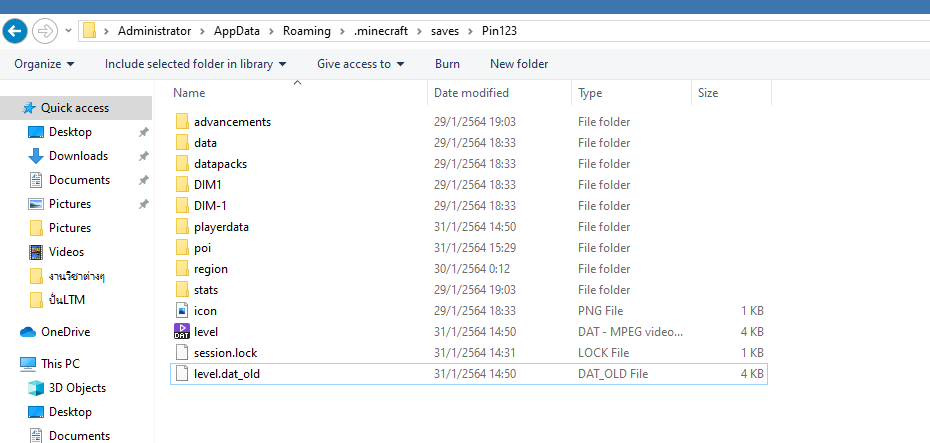Image resolution: width=930 pixels, height=443 pixels.
Task: Navigate to .minecraft in the address path
Action: tap(381, 31)
